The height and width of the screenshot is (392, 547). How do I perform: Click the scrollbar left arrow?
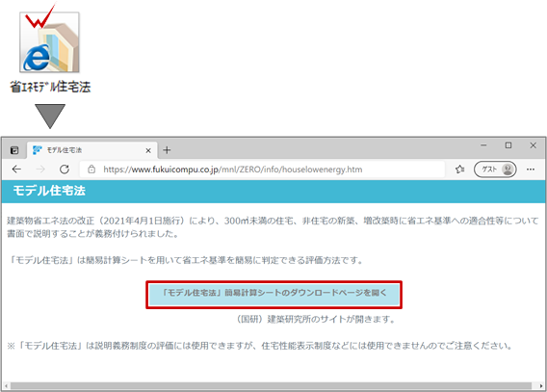pyautogui.click(x=6, y=386)
